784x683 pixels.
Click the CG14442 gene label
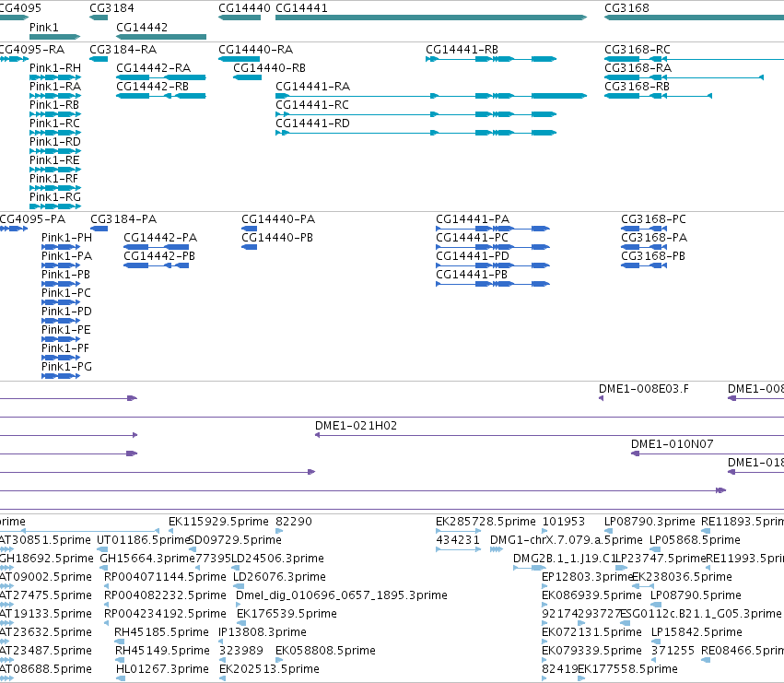pos(142,28)
